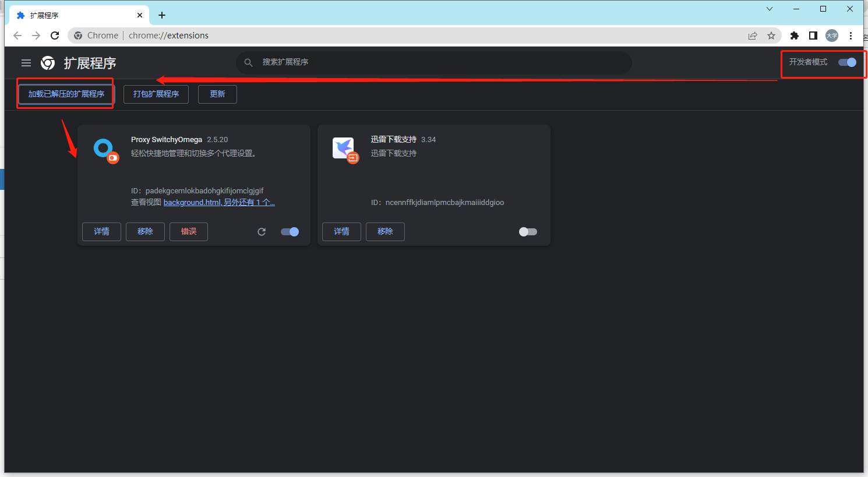
Task: Close the 扩展程序 tab
Action: click(x=140, y=15)
